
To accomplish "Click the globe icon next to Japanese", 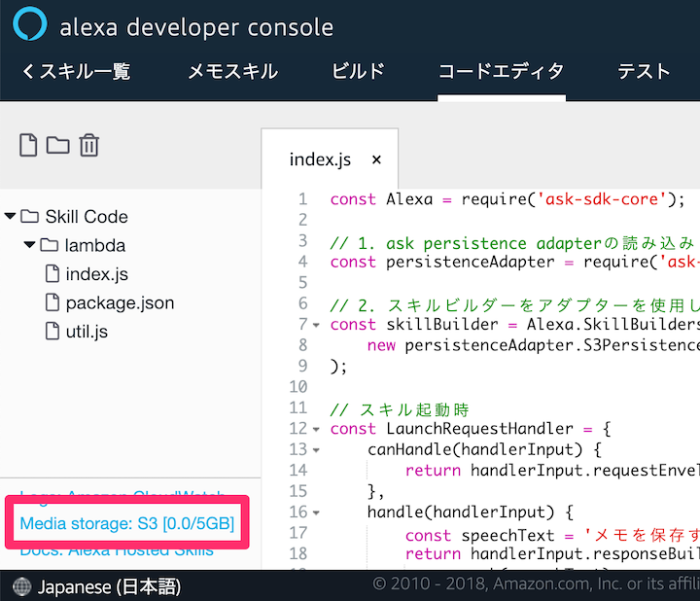I will (21, 586).
